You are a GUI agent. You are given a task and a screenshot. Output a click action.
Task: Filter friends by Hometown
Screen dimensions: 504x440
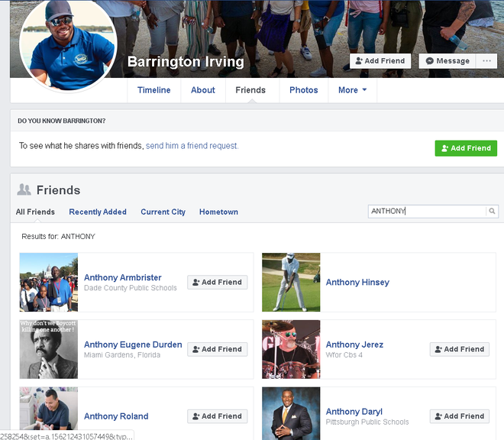click(218, 212)
